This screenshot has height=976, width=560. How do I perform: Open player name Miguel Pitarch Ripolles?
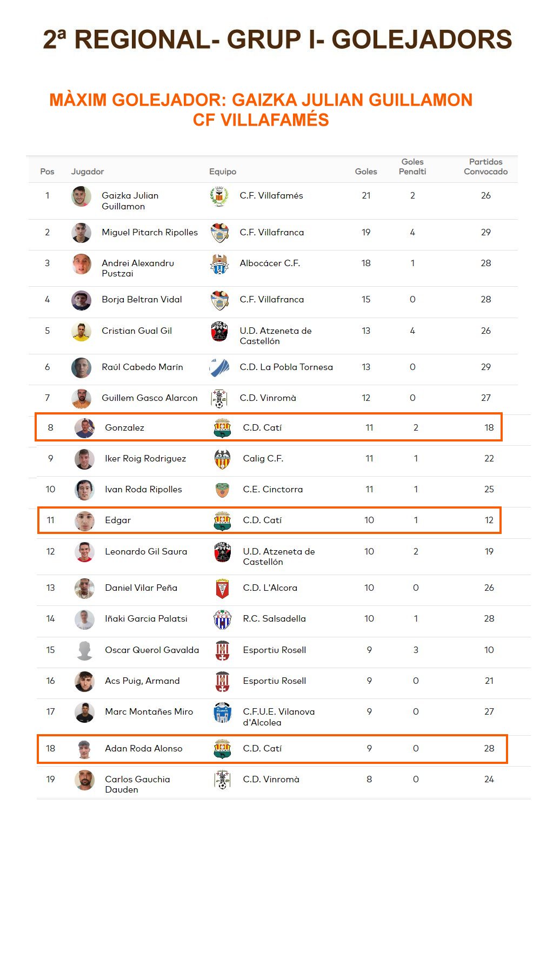coord(150,233)
